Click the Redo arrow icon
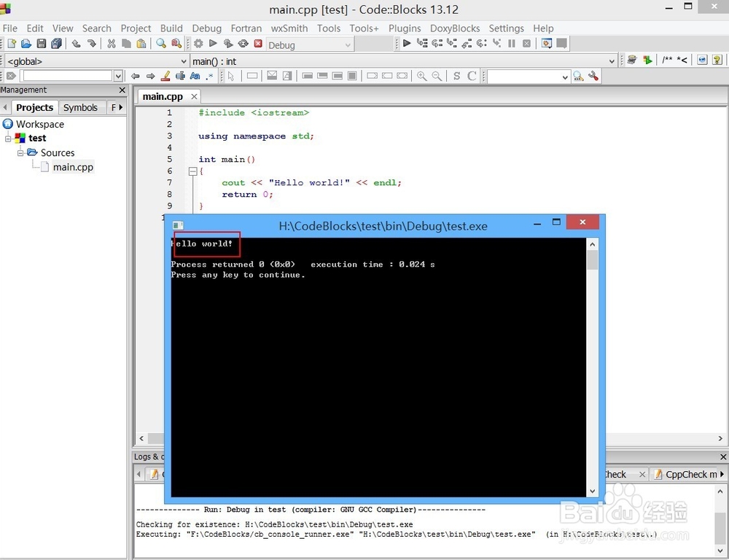Viewport: 729px width, 560px height. click(x=92, y=44)
